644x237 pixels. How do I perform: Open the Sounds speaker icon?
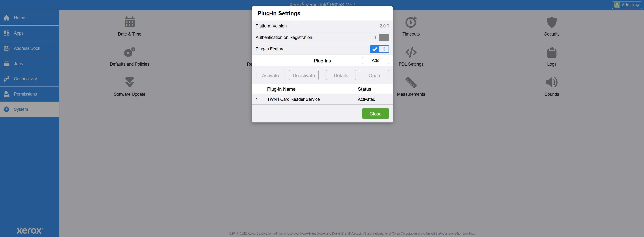552,82
